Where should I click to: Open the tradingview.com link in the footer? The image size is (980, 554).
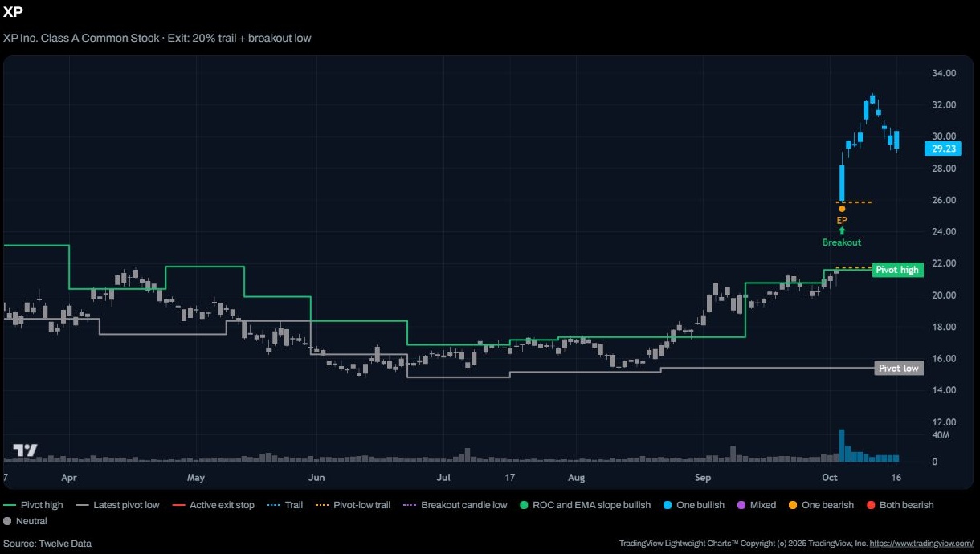click(921, 544)
